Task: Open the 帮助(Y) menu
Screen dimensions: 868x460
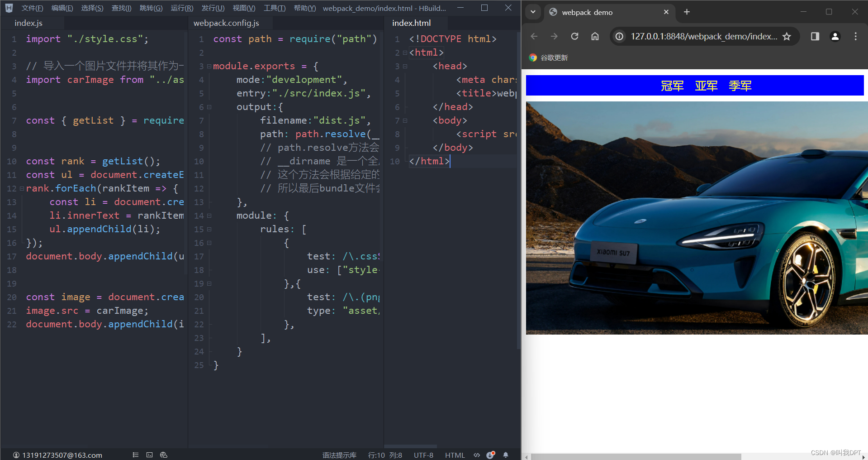Action: click(305, 8)
